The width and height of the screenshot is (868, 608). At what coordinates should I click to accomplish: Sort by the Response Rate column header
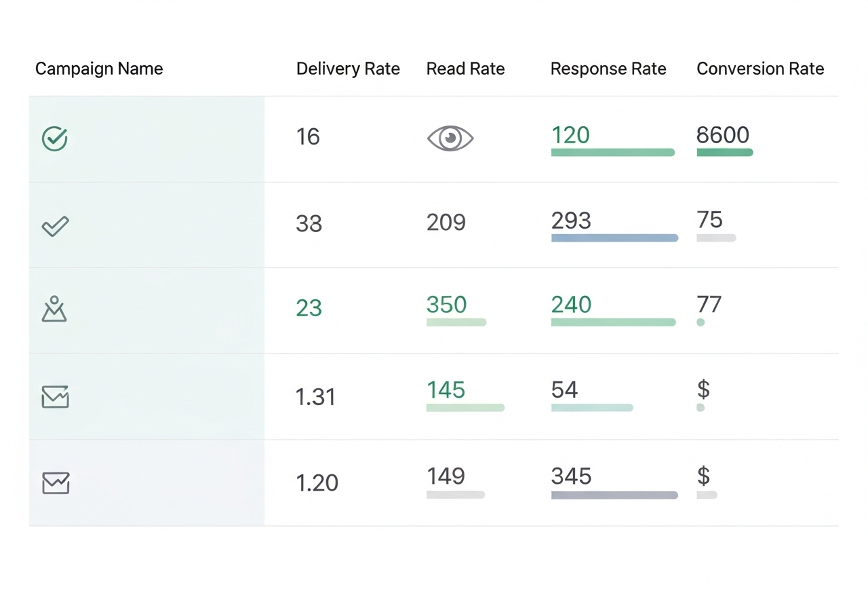click(608, 69)
